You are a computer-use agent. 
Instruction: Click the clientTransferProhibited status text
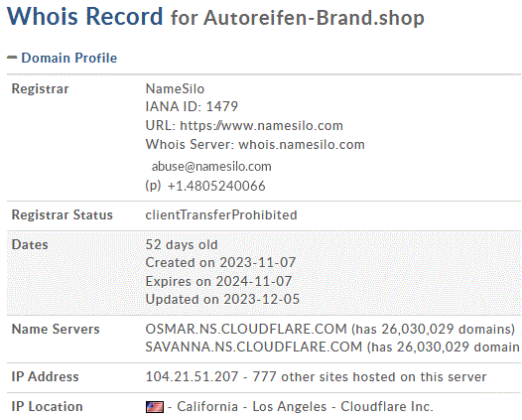(221, 214)
